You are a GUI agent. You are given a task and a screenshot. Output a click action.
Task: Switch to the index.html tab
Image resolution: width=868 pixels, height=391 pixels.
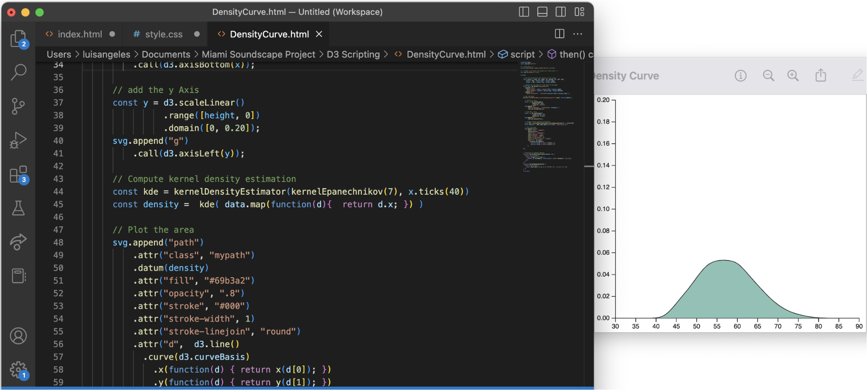click(x=80, y=34)
